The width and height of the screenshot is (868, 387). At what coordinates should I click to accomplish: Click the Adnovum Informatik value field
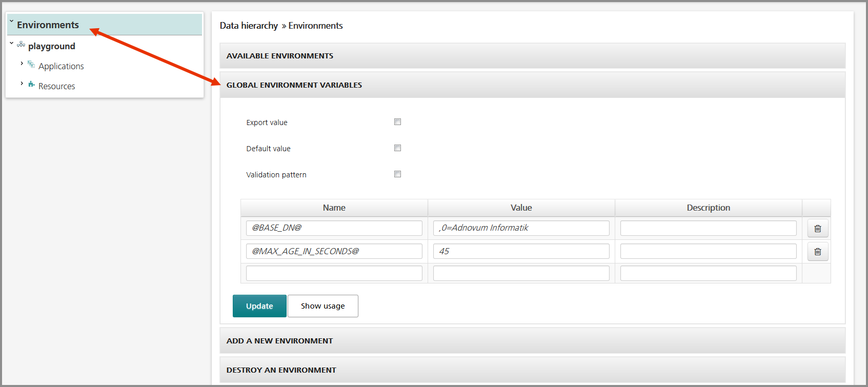(x=521, y=228)
